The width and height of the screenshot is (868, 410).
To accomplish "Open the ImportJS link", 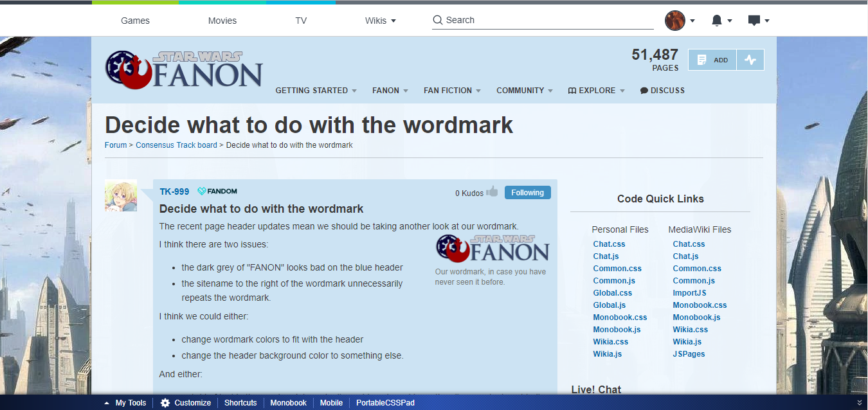I will point(690,293).
